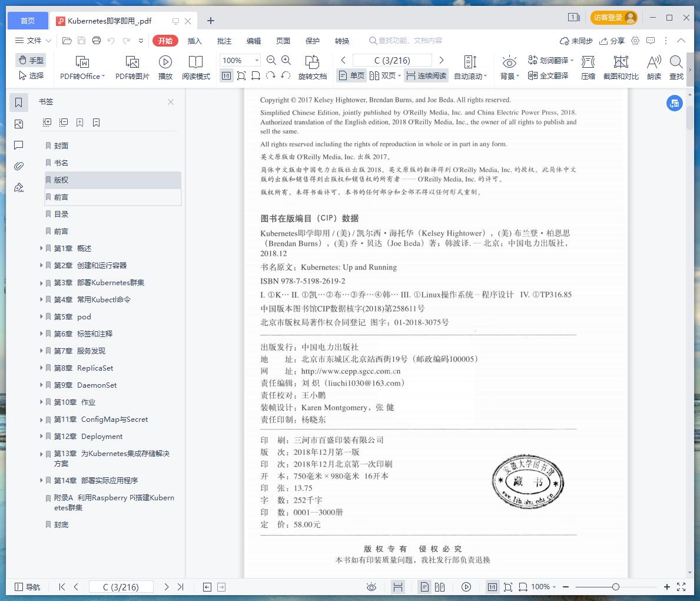
Task: Toggle eye protection mode in status bar
Action: 371,587
